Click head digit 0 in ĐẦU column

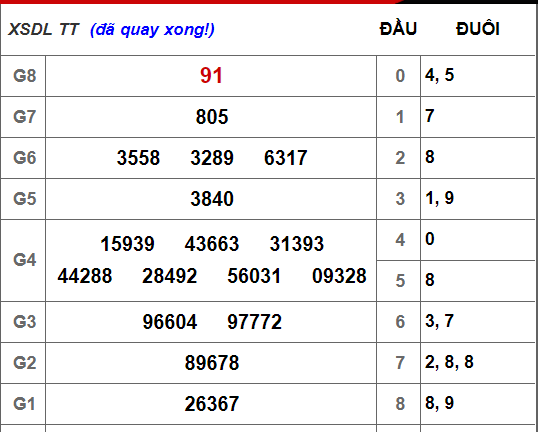400,76
